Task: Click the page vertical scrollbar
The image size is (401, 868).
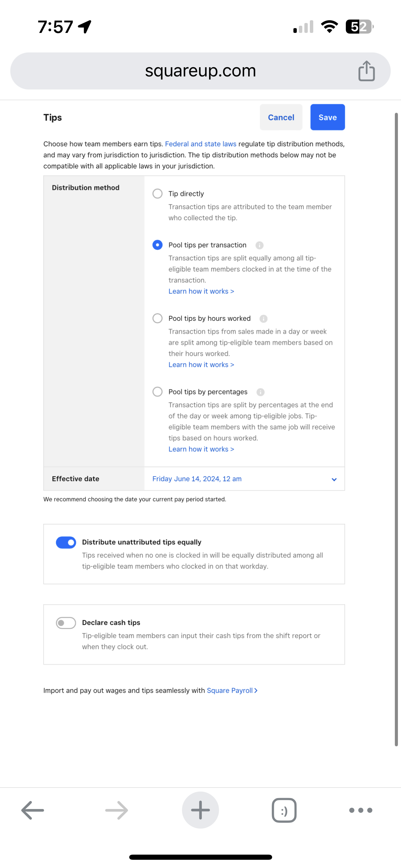Action: [x=396, y=429]
